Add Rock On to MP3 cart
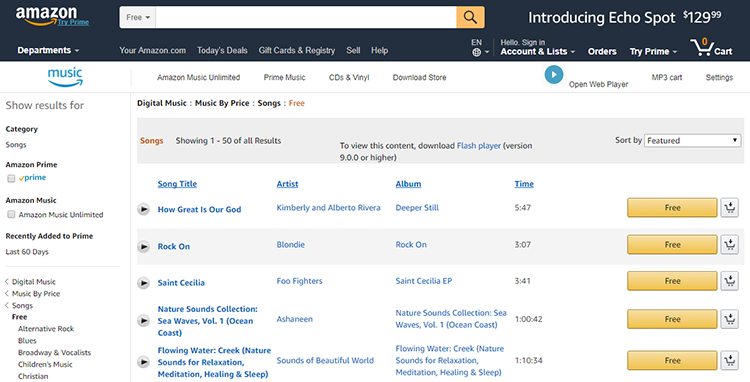This screenshot has width=750, height=382. pyautogui.click(x=730, y=244)
